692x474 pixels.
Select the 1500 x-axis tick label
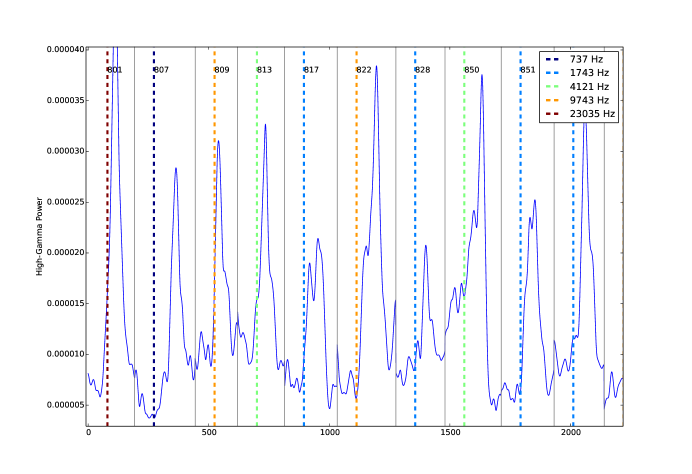(x=450, y=433)
